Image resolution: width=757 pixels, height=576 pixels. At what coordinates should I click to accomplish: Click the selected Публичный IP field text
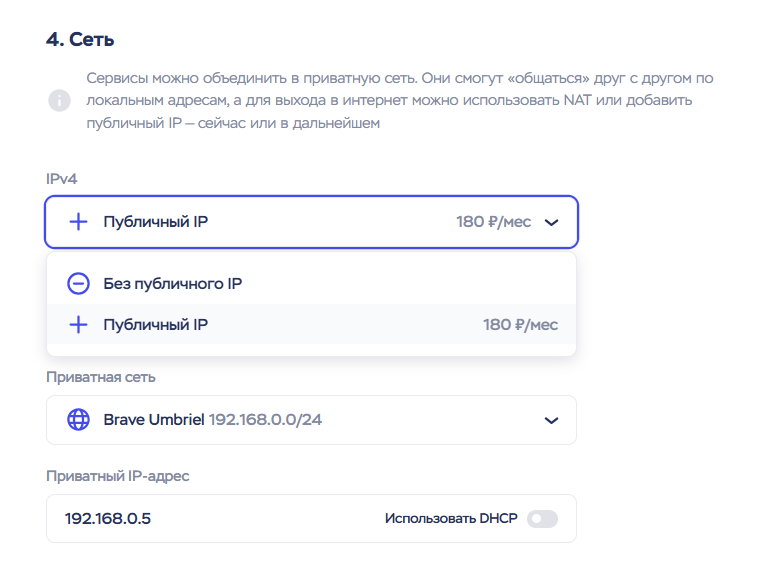point(156,222)
